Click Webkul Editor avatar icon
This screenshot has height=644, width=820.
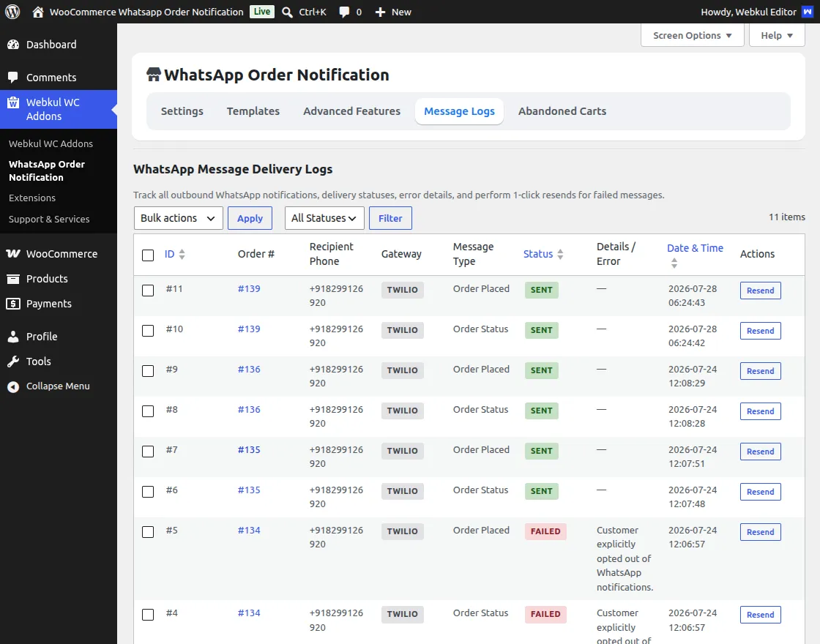808,12
